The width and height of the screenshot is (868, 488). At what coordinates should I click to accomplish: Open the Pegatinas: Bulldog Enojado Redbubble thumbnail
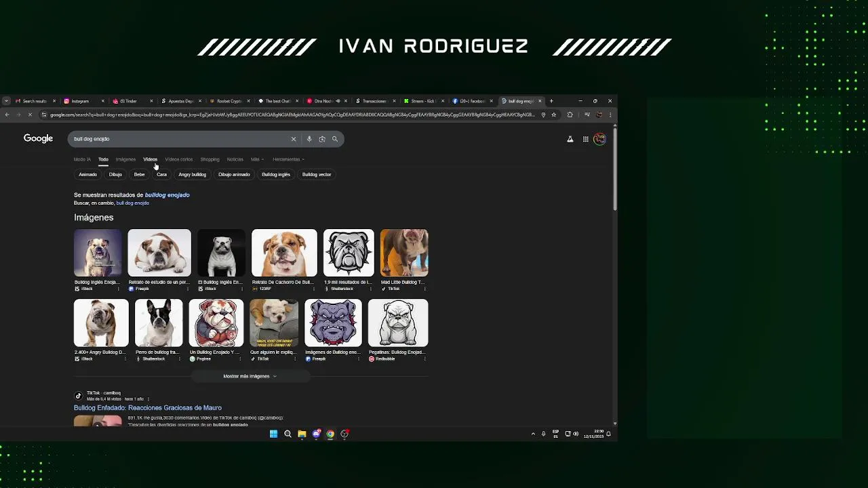pyautogui.click(x=398, y=323)
